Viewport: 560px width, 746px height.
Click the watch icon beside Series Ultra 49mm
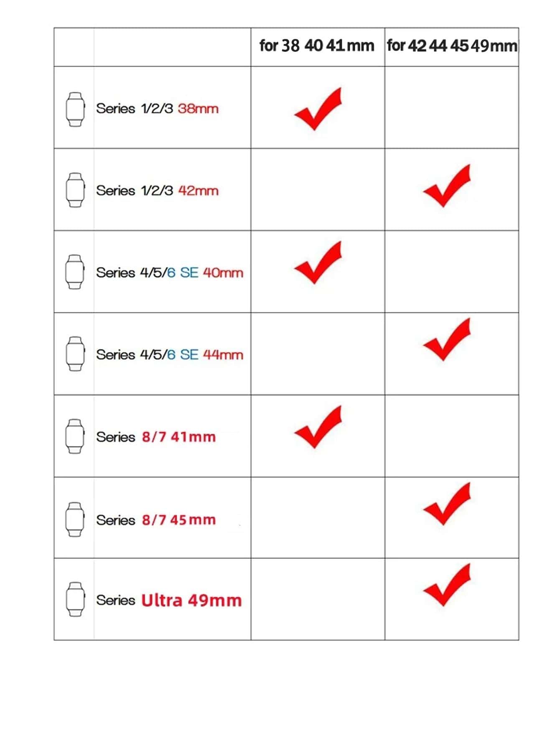[75, 599]
